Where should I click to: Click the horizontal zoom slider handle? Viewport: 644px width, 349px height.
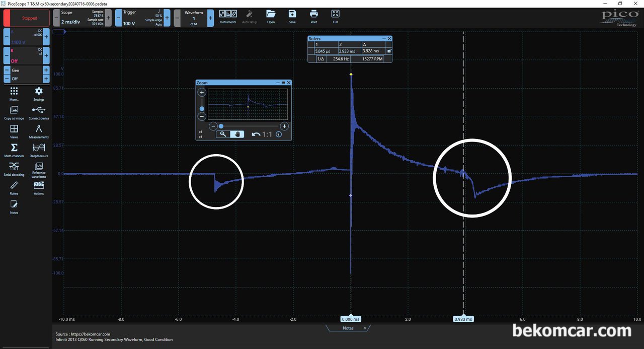[221, 126]
